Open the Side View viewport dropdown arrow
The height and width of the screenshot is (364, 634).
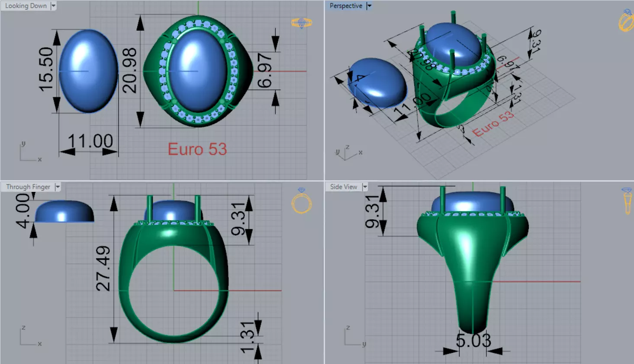pyautogui.click(x=365, y=187)
